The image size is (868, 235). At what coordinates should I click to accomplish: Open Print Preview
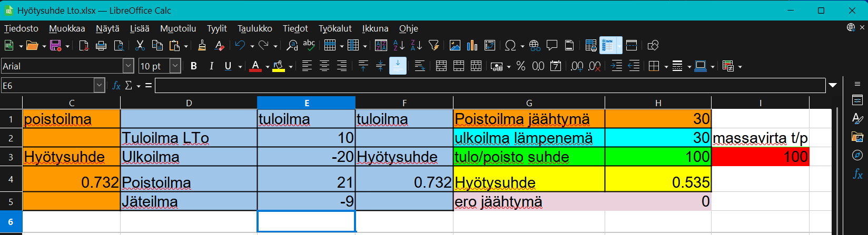pos(119,46)
